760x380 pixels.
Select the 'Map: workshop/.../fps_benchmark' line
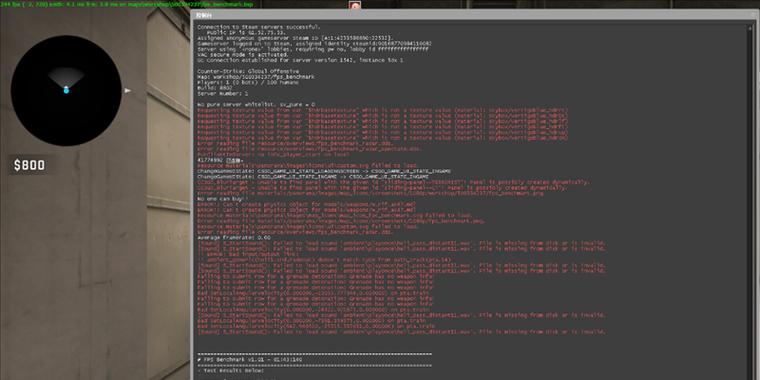256,77
